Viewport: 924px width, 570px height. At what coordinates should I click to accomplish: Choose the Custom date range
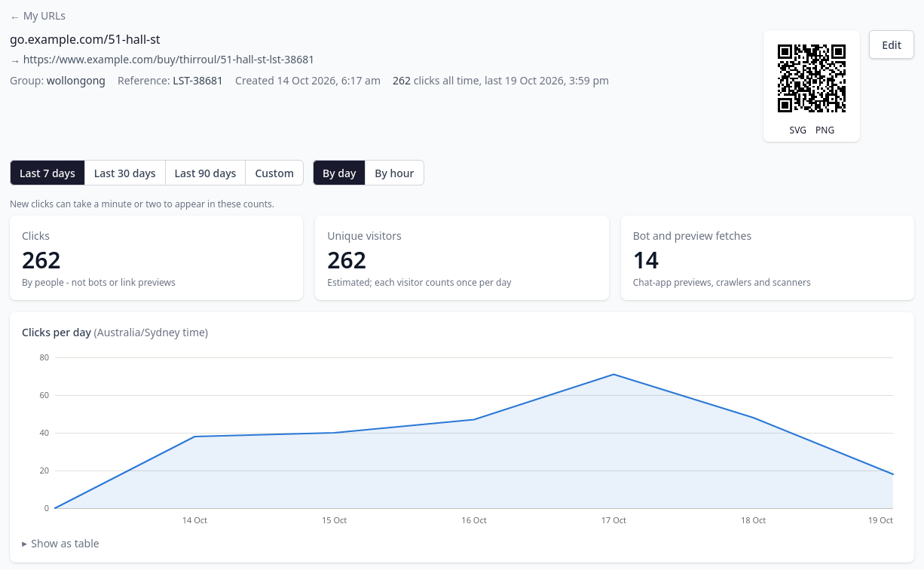(274, 173)
